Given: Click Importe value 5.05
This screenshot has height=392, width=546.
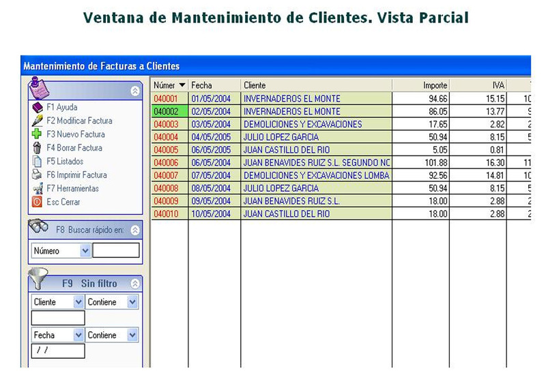Looking at the screenshot, I should point(440,150).
